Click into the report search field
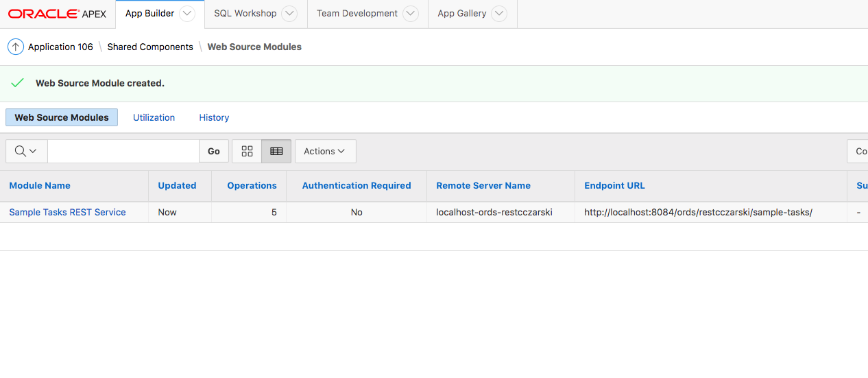Image resolution: width=868 pixels, height=378 pixels. point(123,151)
